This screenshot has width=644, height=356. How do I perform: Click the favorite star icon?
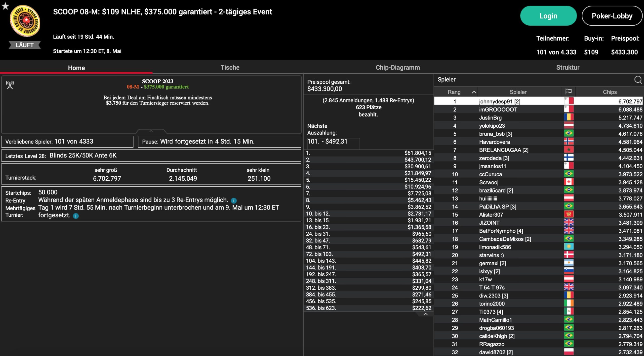click(x=5, y=6)
